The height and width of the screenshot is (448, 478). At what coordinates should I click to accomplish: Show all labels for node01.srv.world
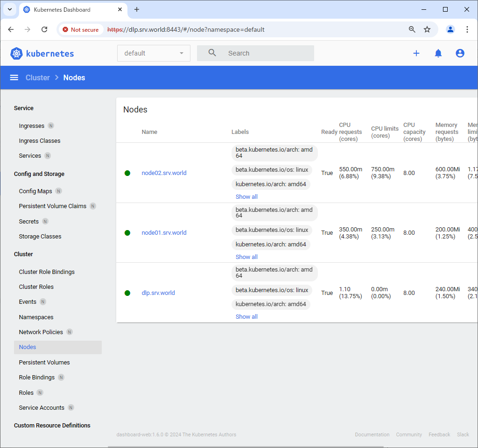pyautogui.click(x=246, y=257)
